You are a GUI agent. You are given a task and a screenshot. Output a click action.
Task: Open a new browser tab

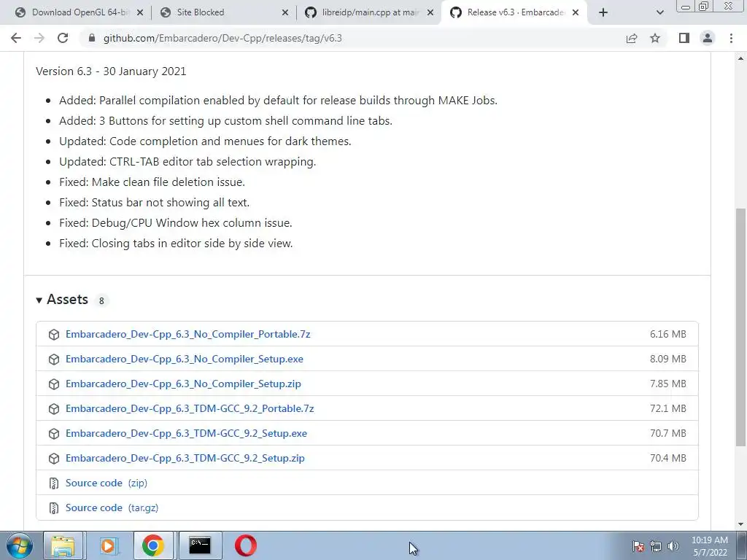603,12
